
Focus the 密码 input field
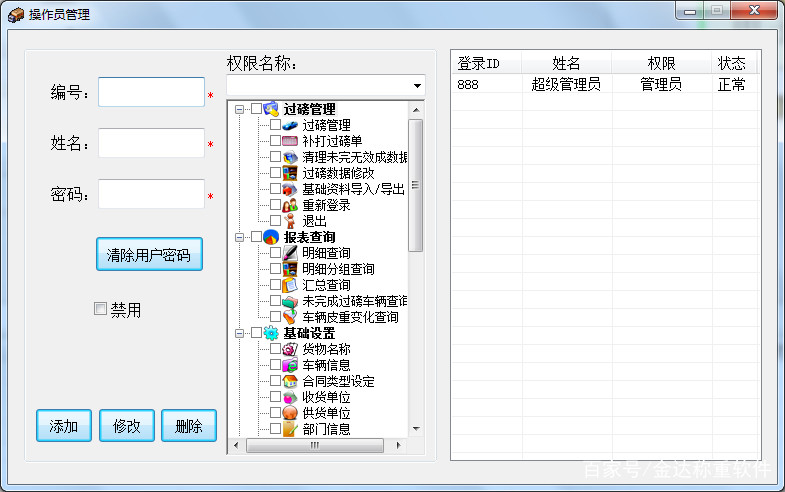pos(151,194)
